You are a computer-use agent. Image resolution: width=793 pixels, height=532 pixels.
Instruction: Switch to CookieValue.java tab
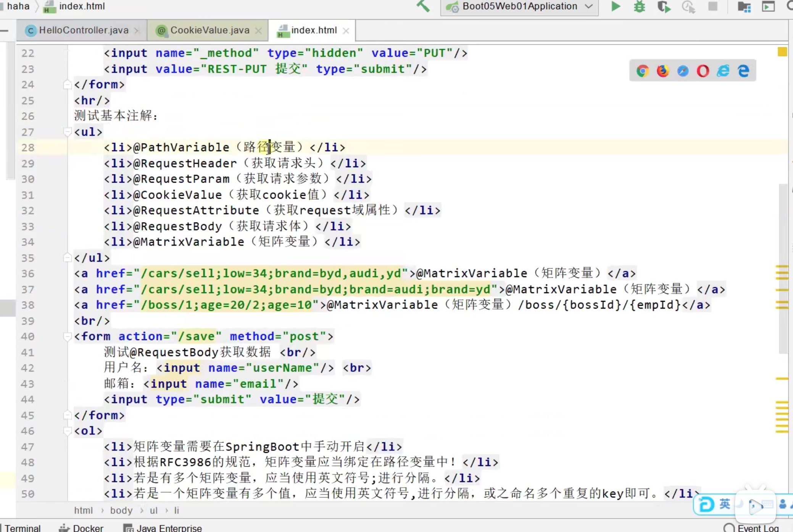click(x=209, y=30)
